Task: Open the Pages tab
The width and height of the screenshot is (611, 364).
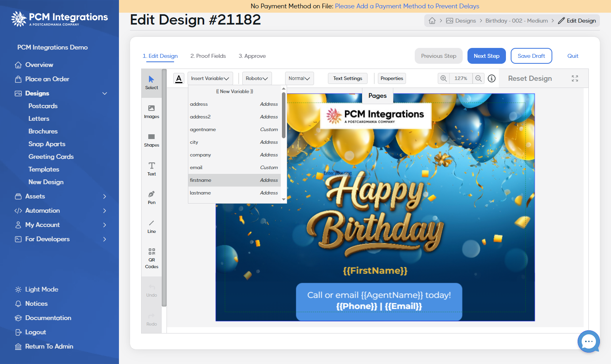Action: [x=377, y=95]
